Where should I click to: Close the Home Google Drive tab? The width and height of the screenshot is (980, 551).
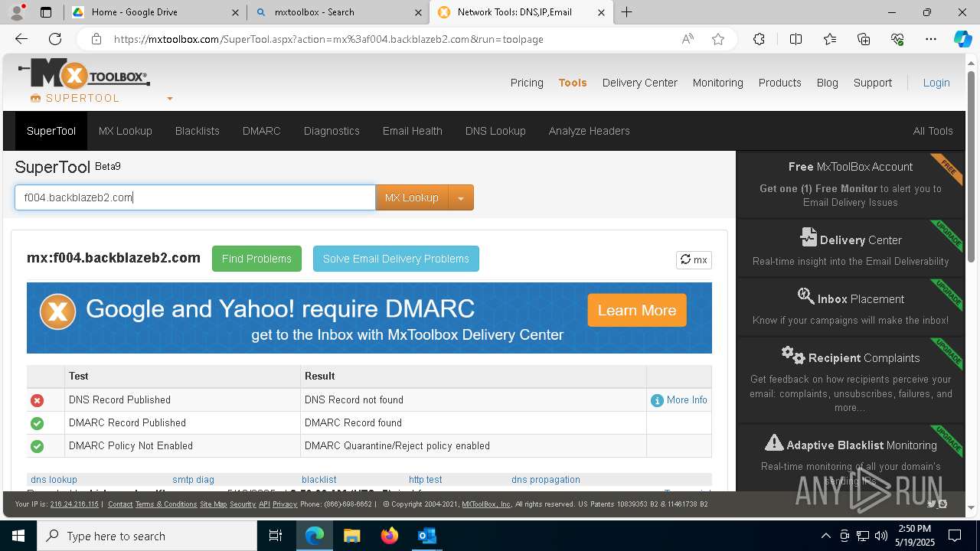(x=234, y=12)
